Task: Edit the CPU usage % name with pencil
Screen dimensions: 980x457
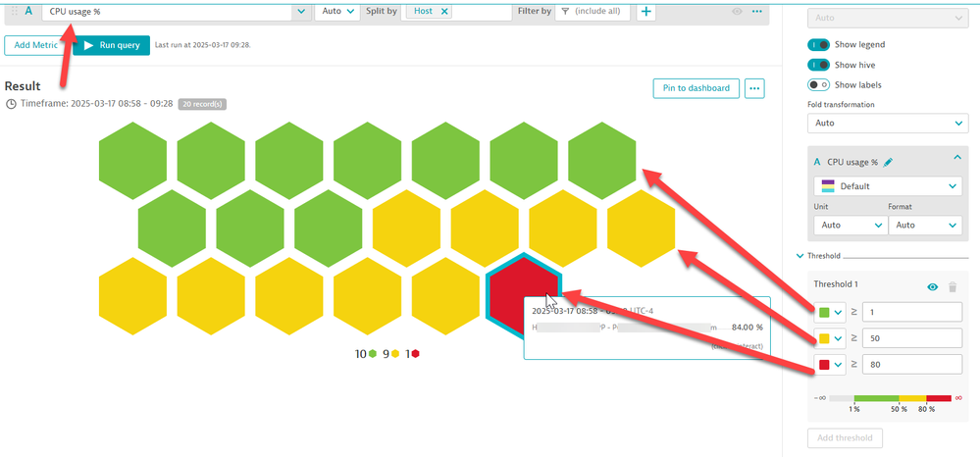Action: 889,162
